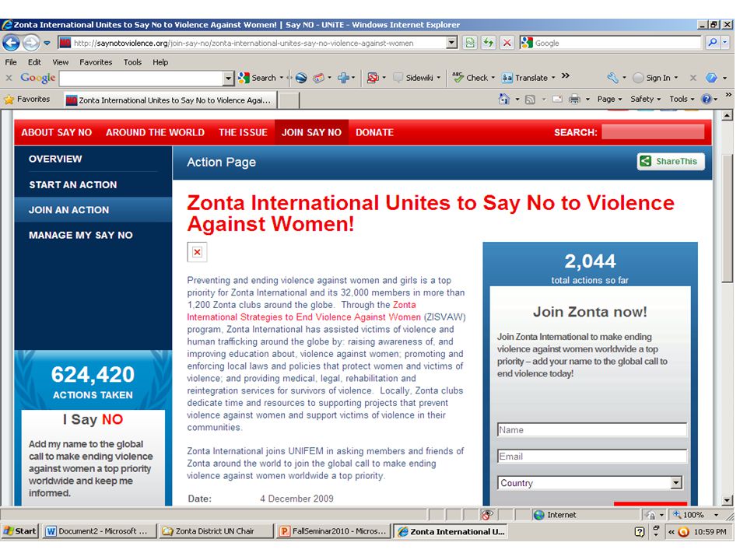Click the broken image placeholder icon
747x560 pixels.
point(197,252)
